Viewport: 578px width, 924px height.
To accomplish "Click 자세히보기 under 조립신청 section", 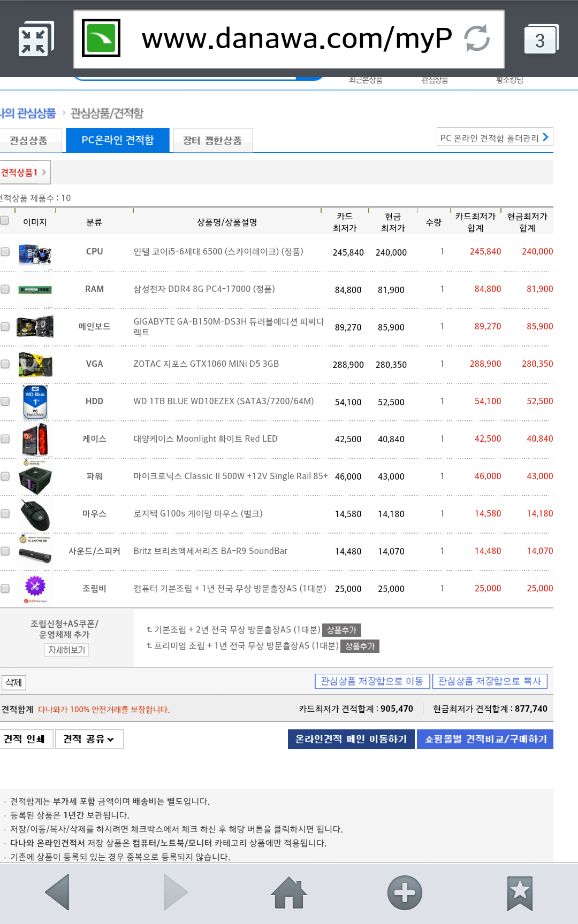I will click(x=66, y=650).
